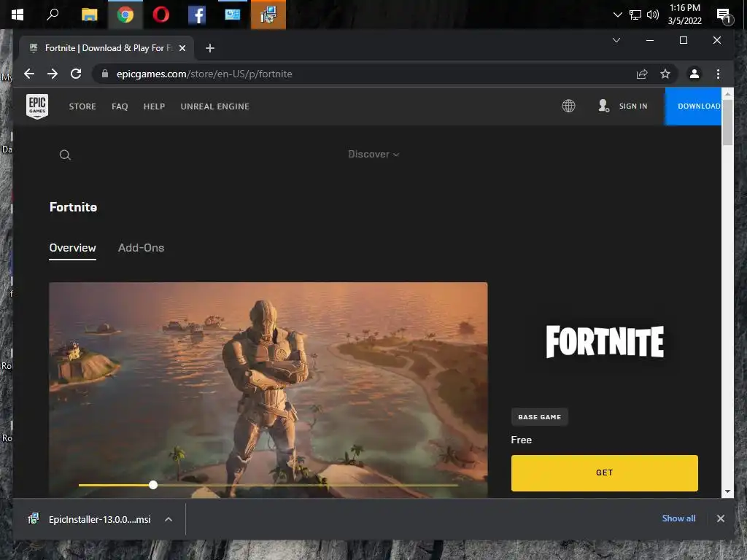The width and height of the screenshot is (747, 560).
Task: Open the store search magnifier
Action: 65,155
